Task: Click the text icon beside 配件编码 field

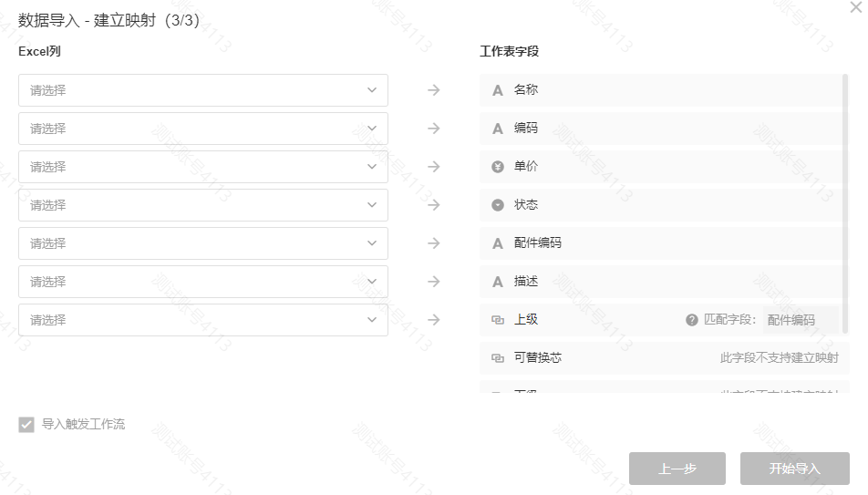Action: (x=498, y=243)
